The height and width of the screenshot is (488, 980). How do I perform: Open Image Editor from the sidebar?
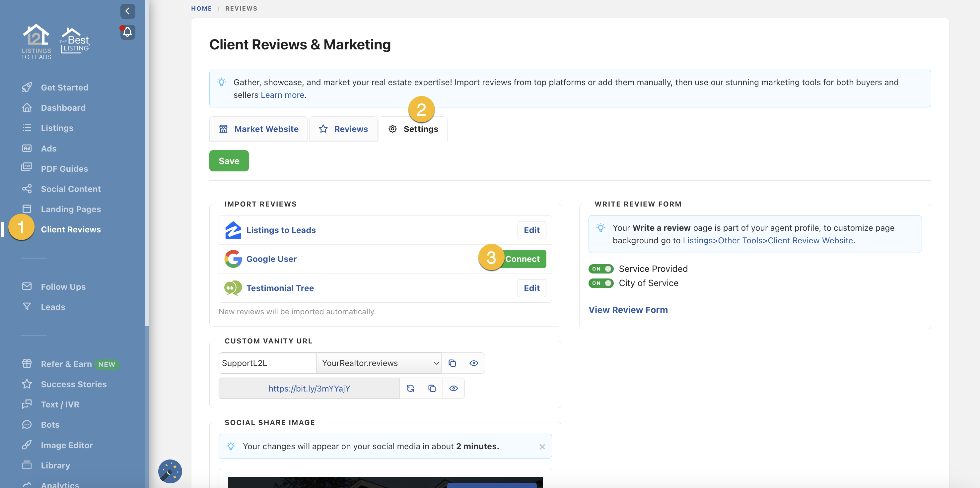[x=67, y=445]
